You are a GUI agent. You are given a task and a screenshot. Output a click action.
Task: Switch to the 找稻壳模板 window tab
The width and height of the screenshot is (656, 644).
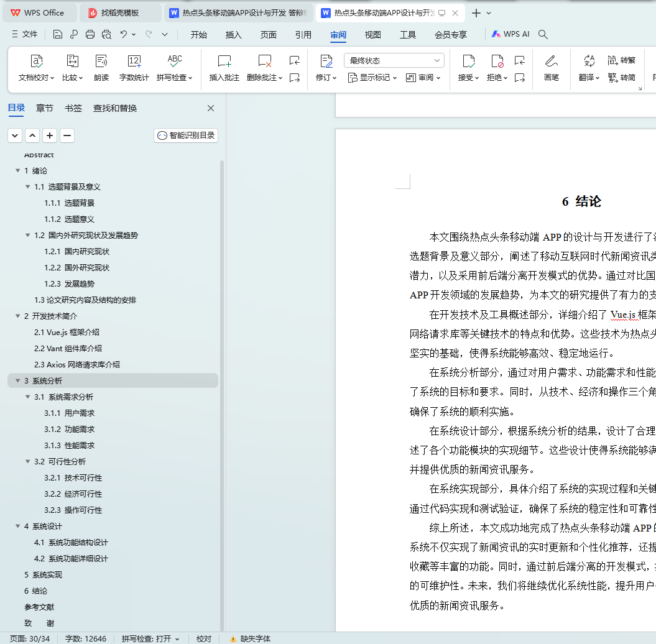coord(119,13)
